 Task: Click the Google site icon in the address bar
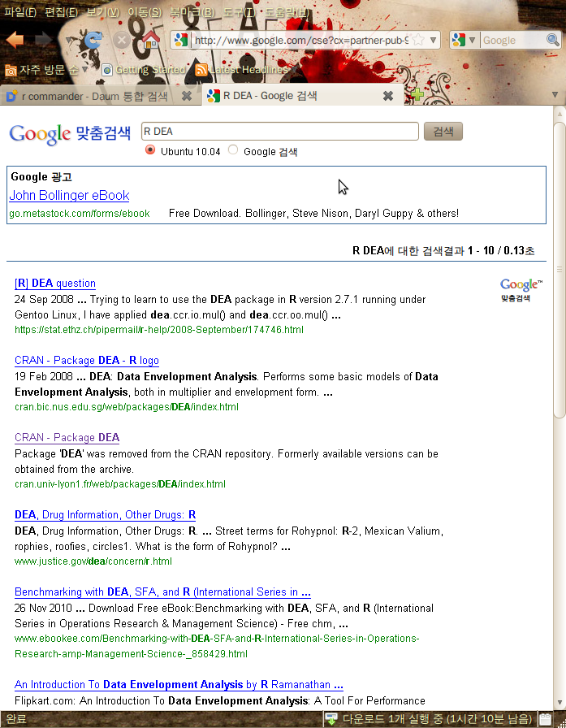click(x=181, y=40)
